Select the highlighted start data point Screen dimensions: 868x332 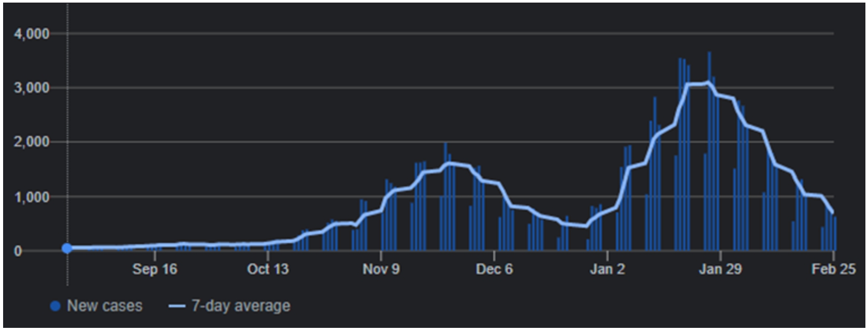[67, 248]
